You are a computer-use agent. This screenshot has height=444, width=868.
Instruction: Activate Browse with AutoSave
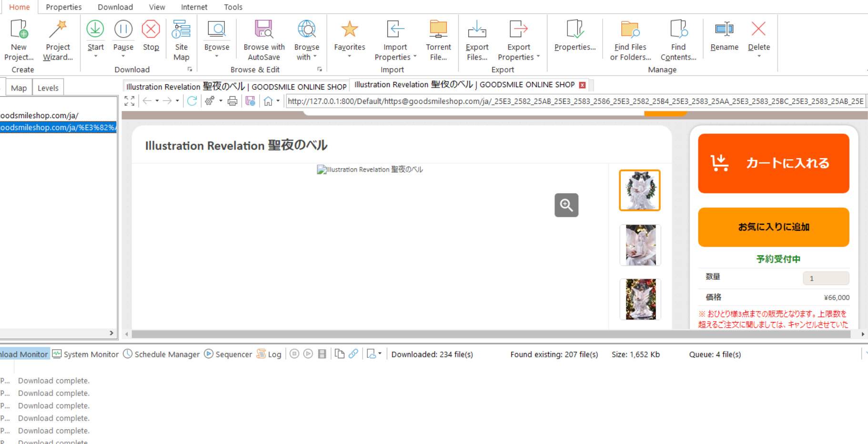point(264,40)
